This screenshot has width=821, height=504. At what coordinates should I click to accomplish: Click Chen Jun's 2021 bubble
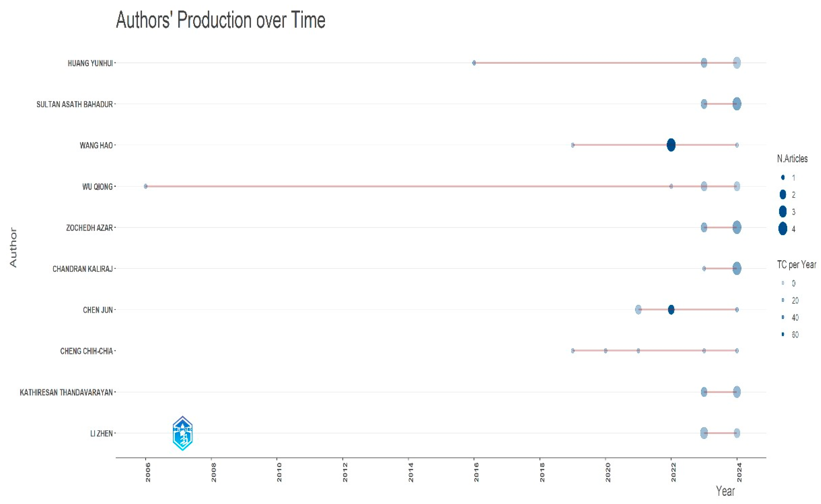click(x=638, y=309)
